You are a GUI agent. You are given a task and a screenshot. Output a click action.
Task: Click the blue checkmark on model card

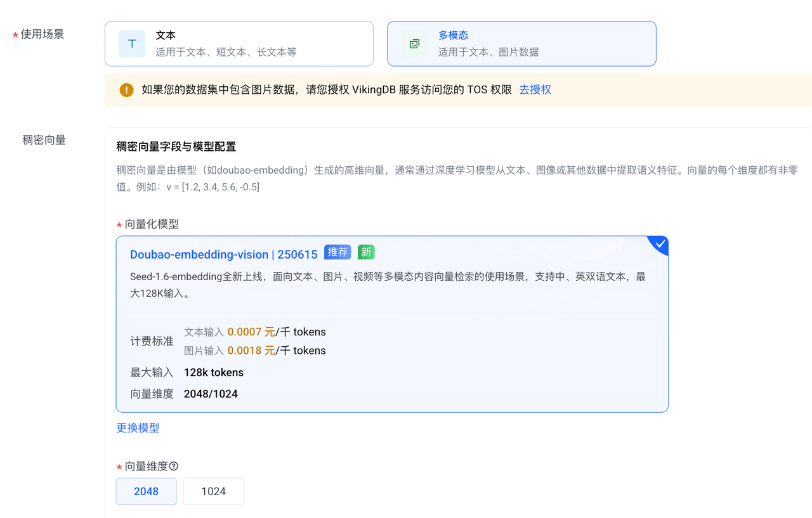click(660, 243)
